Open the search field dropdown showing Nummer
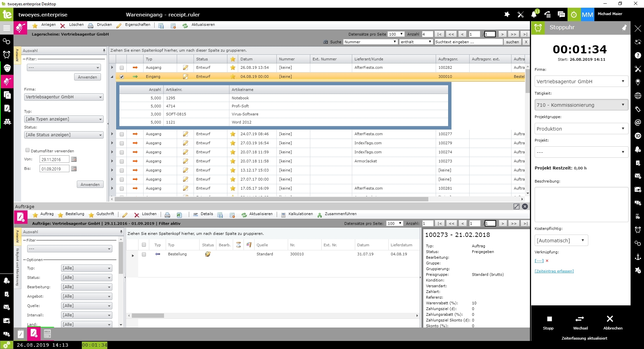The height and width of the screenshot is (349, 644). click(x=371, y=42)
